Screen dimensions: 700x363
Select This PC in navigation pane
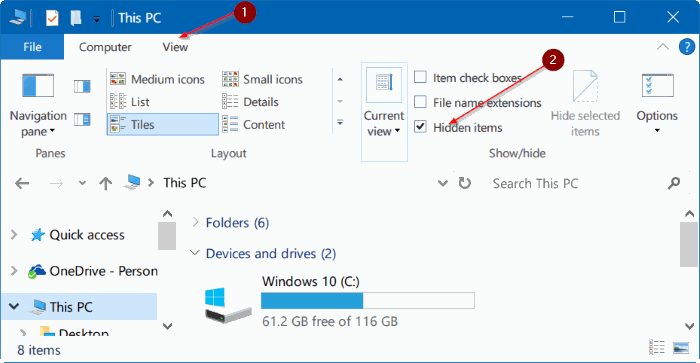tap(71, 307)
